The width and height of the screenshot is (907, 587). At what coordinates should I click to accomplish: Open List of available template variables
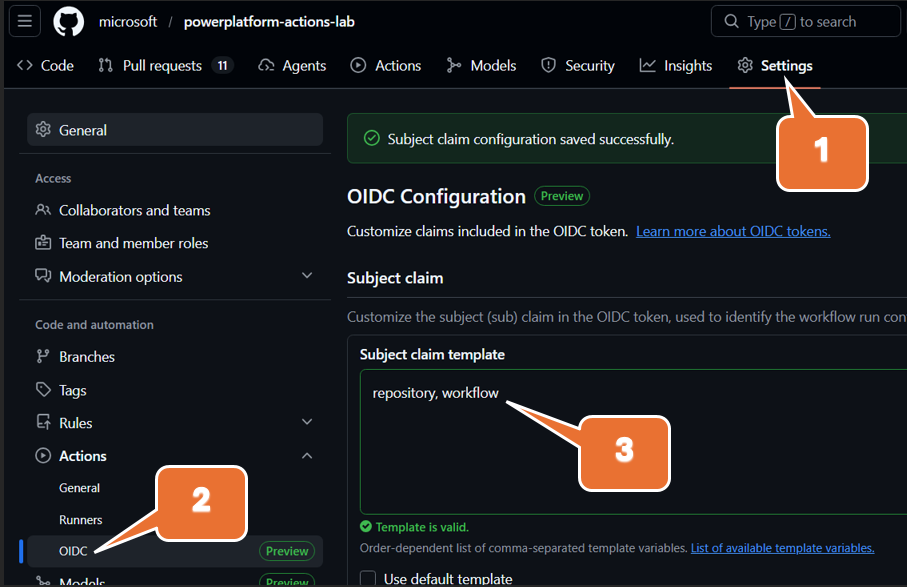pos(782,547)
